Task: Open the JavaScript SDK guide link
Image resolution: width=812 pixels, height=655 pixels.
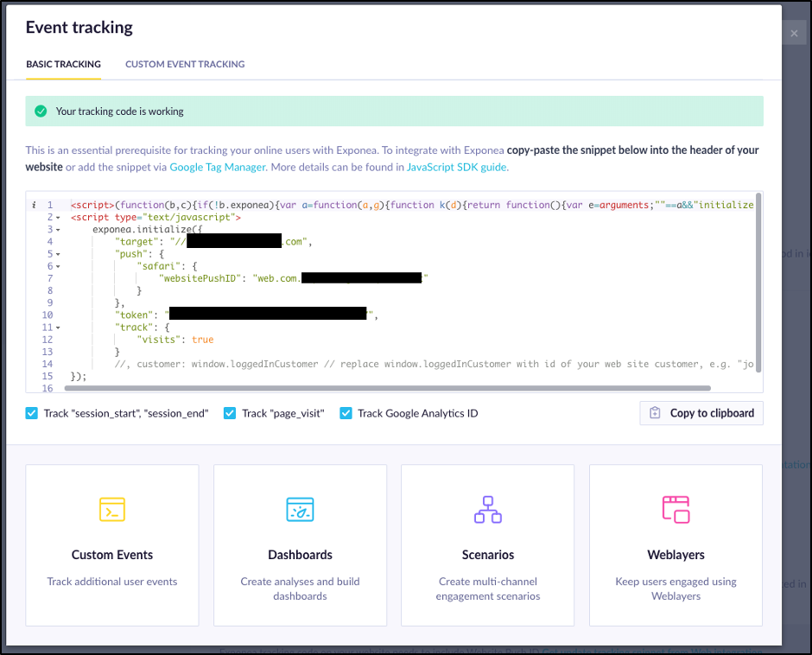Action: 456,167
